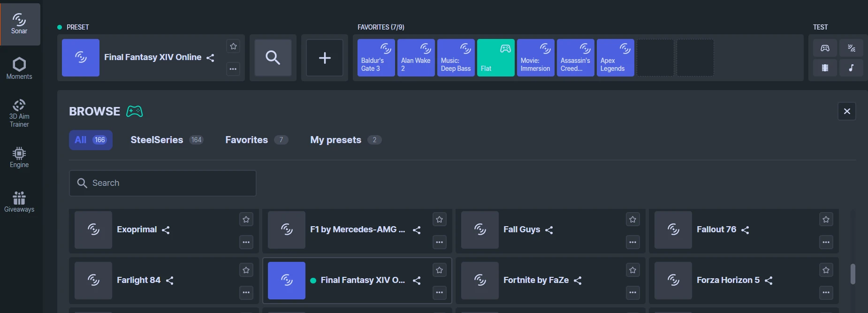This screenshot has height=313, width=868.
Task: Select the Alan Wake 2 favorite preset
Action: pyautogui.click(x=416, y=58)
